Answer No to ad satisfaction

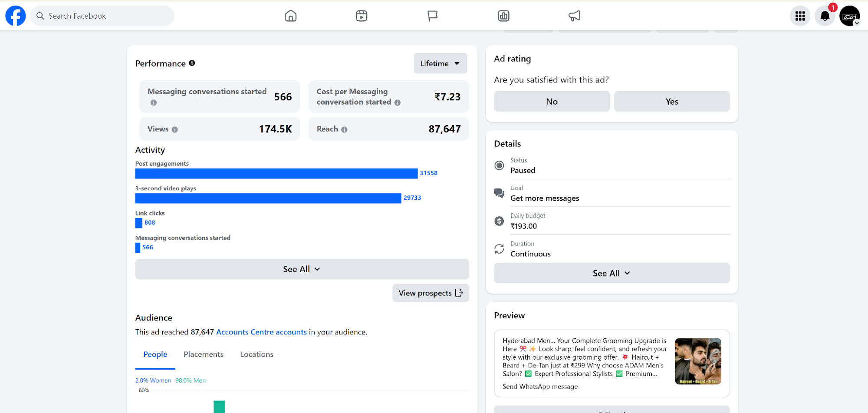click(x=552, y=101)
